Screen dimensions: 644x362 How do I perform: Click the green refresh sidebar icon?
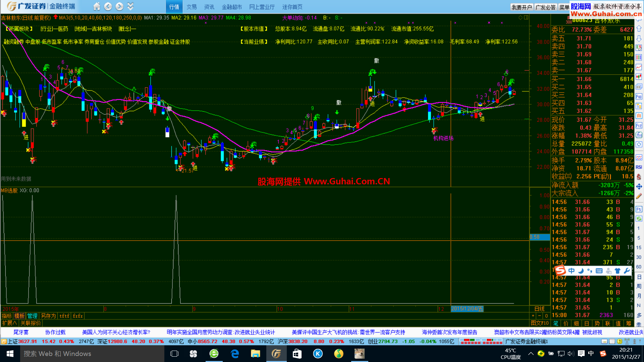(x=639, y=219)
